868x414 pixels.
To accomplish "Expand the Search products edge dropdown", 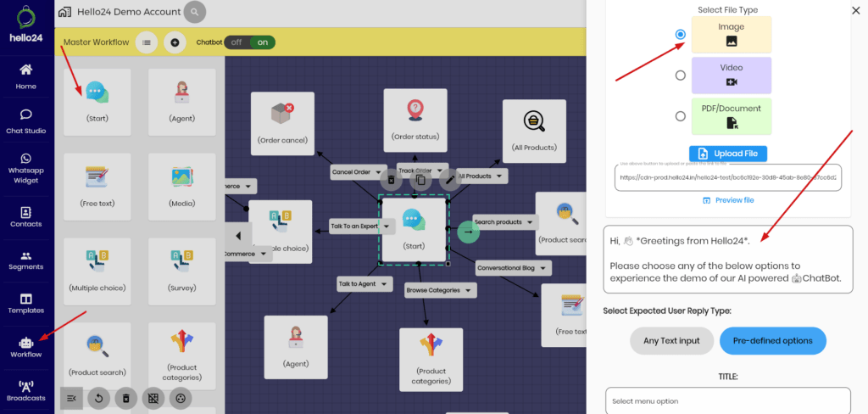I will 531,222.
